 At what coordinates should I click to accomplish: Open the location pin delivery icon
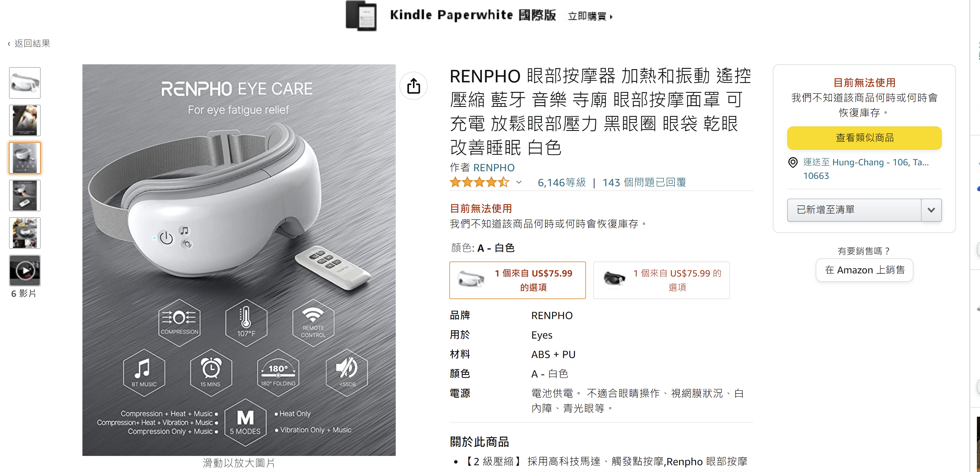793,163
